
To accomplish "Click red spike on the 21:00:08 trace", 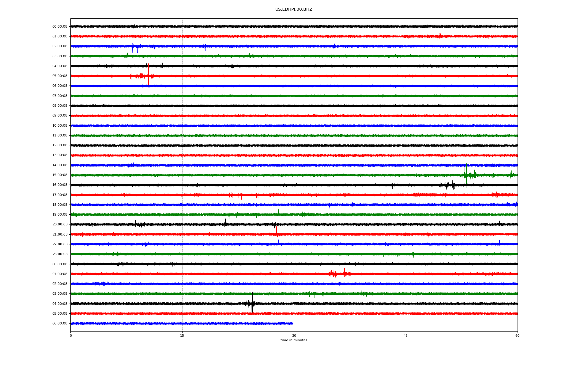I will (x=277, y=231).
